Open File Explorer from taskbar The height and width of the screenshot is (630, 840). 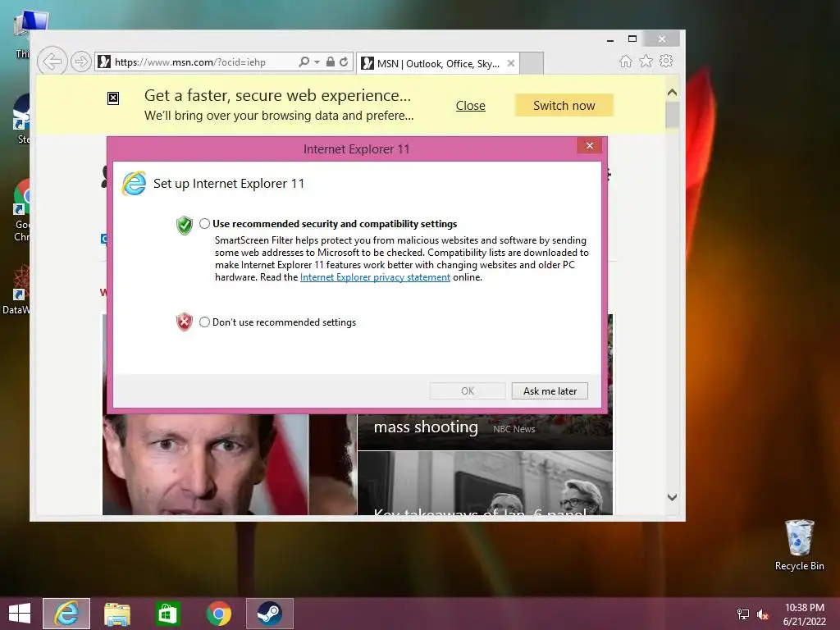click(117, 614)
